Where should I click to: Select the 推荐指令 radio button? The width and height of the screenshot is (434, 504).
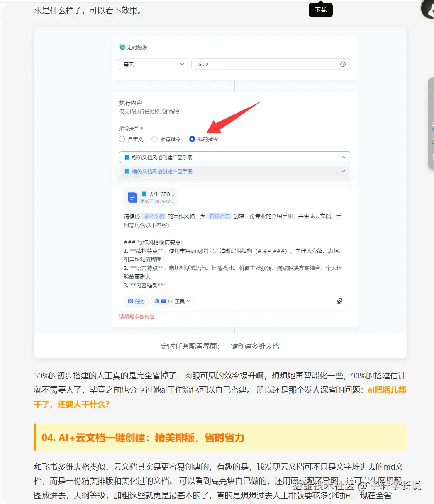point(154,139)
